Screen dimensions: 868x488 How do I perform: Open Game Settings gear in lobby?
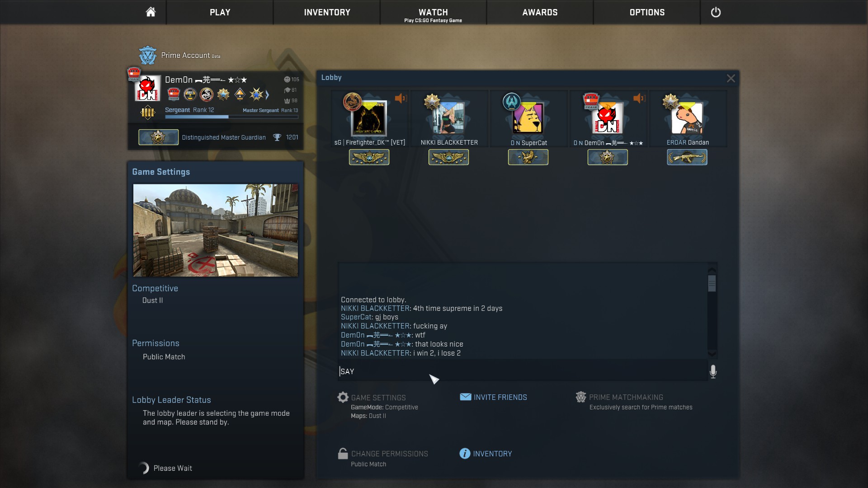(x=343, y=398)
